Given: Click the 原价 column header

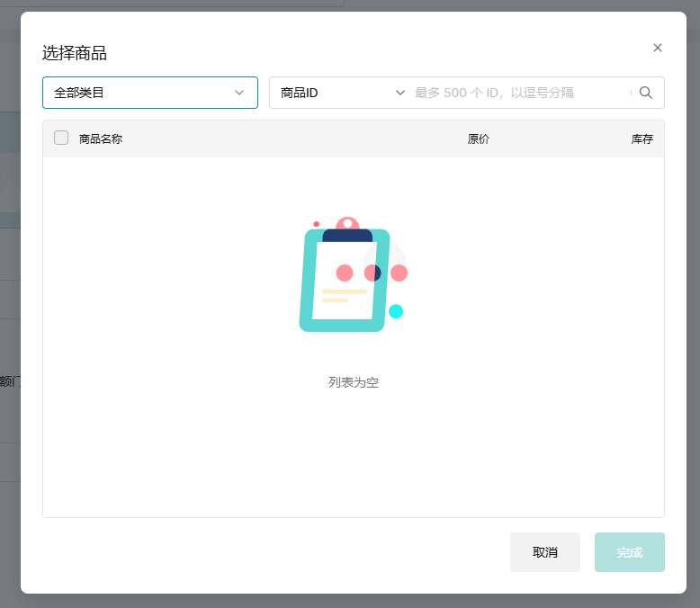Looking at the screenshot, I should [479, 139].
